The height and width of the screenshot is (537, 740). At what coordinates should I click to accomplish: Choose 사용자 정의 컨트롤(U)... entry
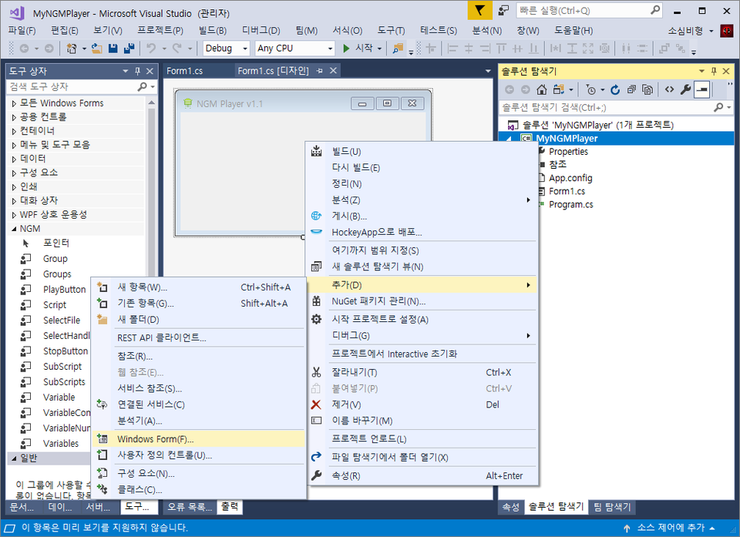[x=199, y=455]
